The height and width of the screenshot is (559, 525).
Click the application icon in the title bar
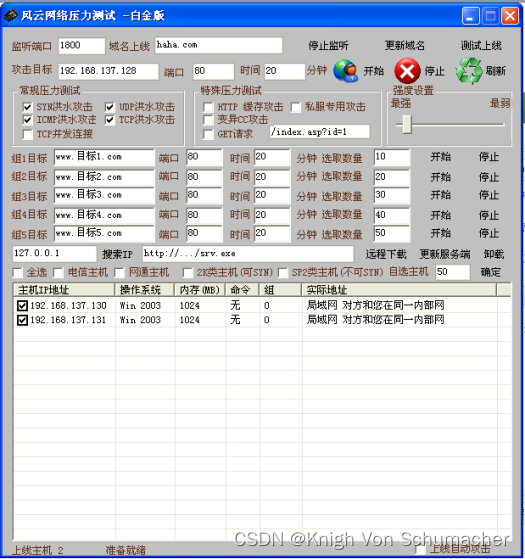tap(10, 16)
